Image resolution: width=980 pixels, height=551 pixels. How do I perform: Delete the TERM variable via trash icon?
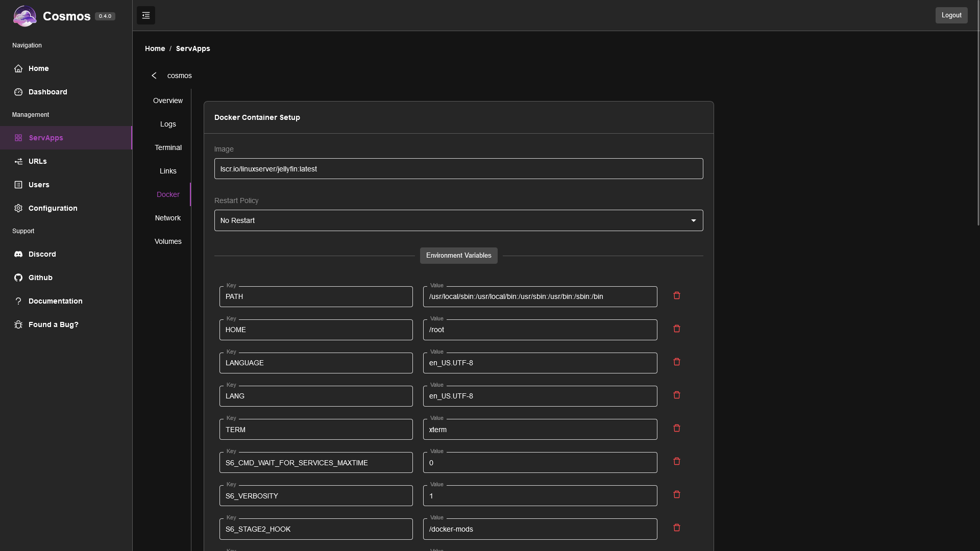[x=677, y=429]
